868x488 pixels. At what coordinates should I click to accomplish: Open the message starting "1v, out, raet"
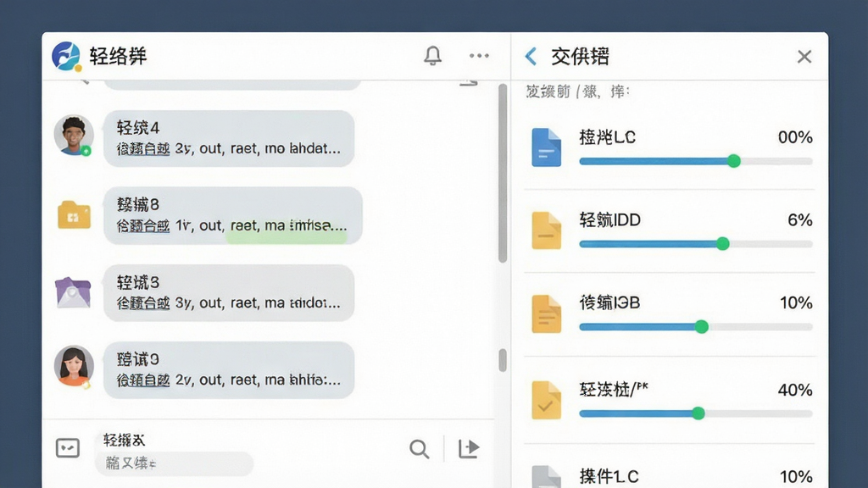coord(232,215)
